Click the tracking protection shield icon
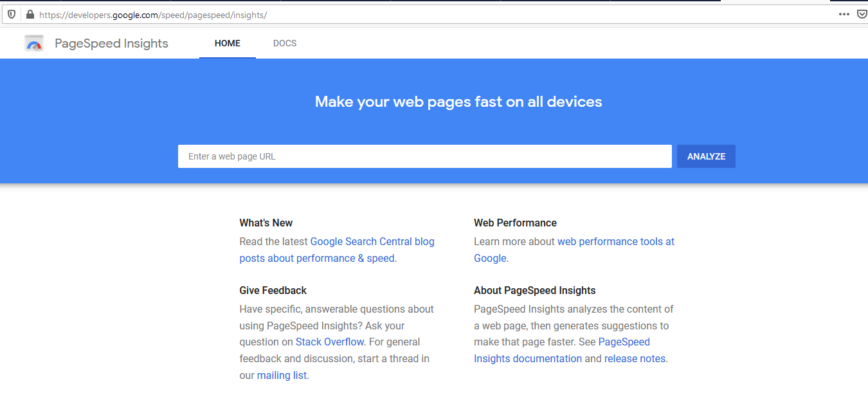The height and width of the screenshot is (395, 868). point(12,14)
